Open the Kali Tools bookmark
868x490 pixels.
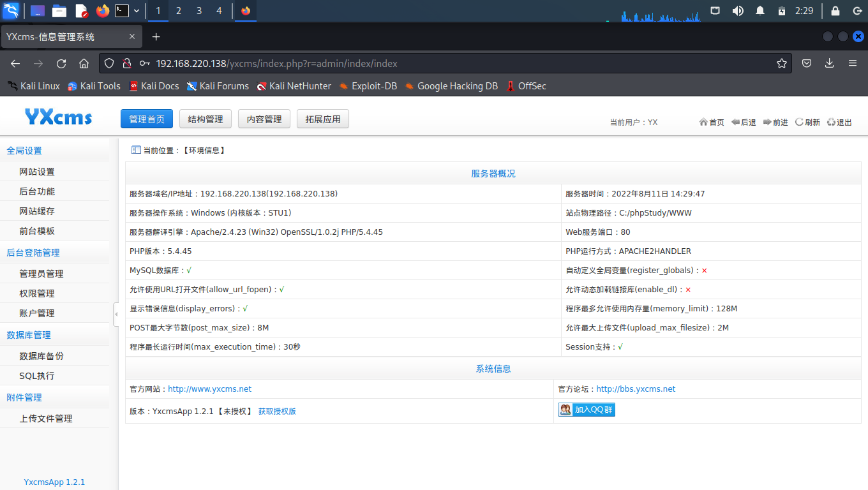(x=94, y=86)
